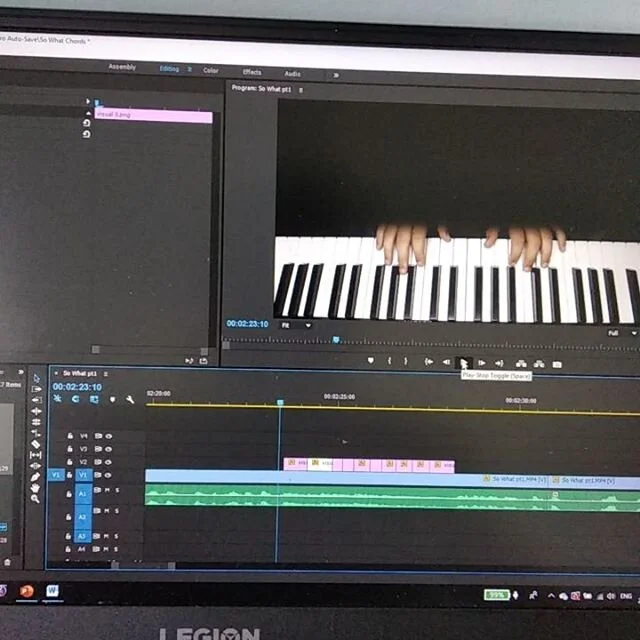640x640 pixels.
Task: Toggle V1 track output eye
Action: [108, 475]
